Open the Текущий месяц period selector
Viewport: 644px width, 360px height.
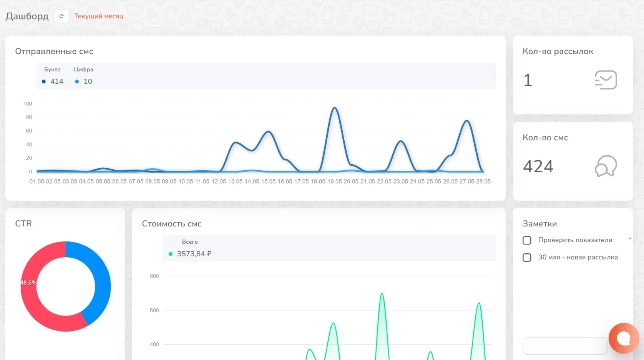99,16
